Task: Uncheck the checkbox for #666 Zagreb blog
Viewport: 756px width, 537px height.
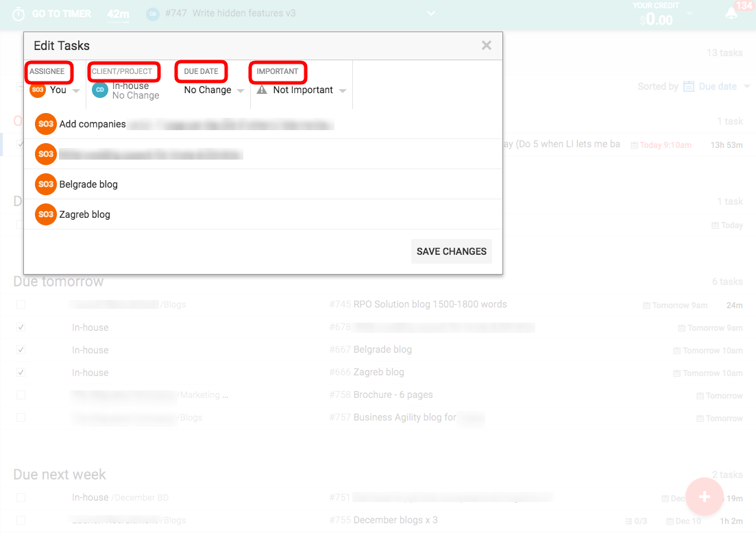Action: tap(21, 373)
